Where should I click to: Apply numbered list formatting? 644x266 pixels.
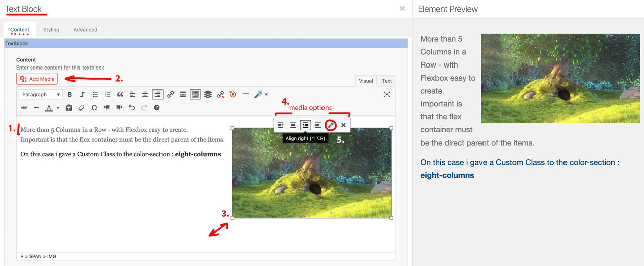(108, 94)
